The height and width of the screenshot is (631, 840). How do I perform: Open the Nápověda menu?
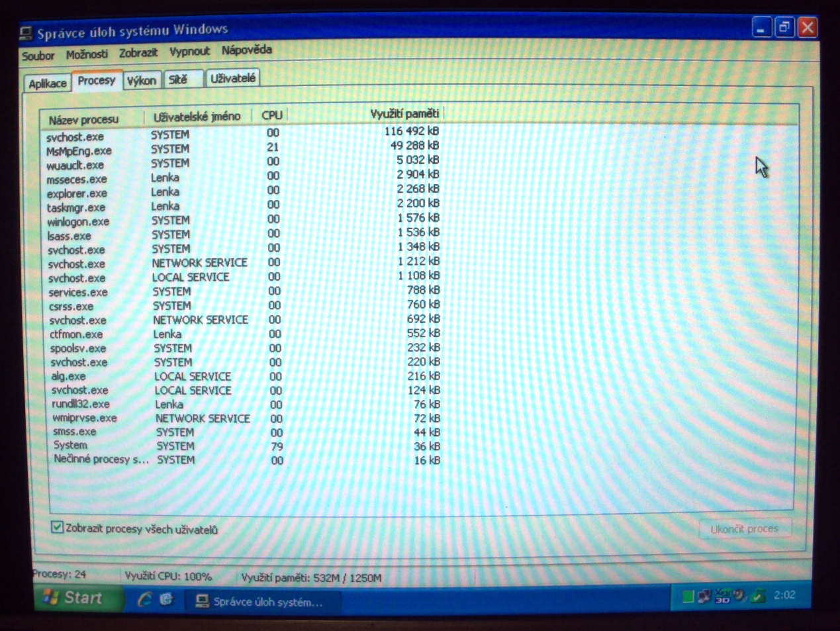[x=246, y=50]
